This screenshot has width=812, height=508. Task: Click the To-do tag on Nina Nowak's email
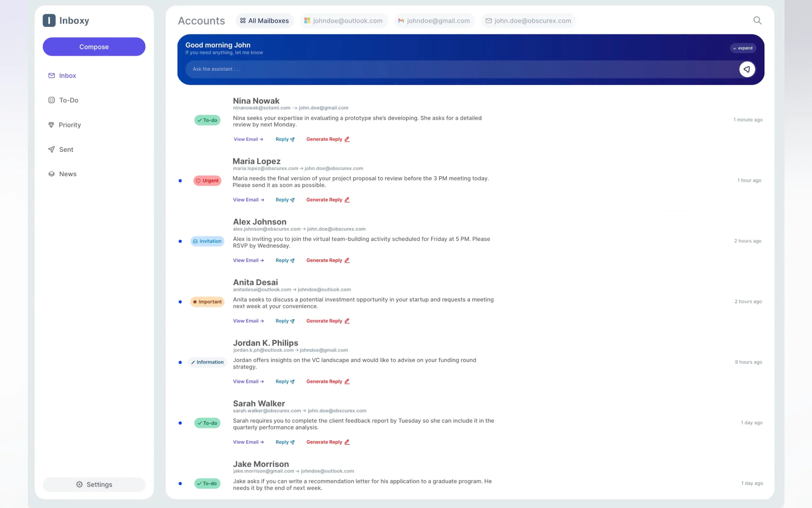207,120
